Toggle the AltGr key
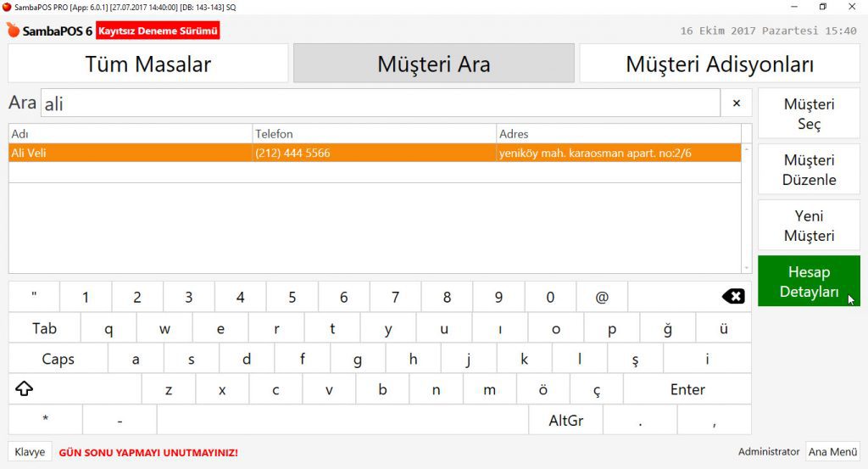The width and height of the screenshot is (868, 469). [565, 420]
